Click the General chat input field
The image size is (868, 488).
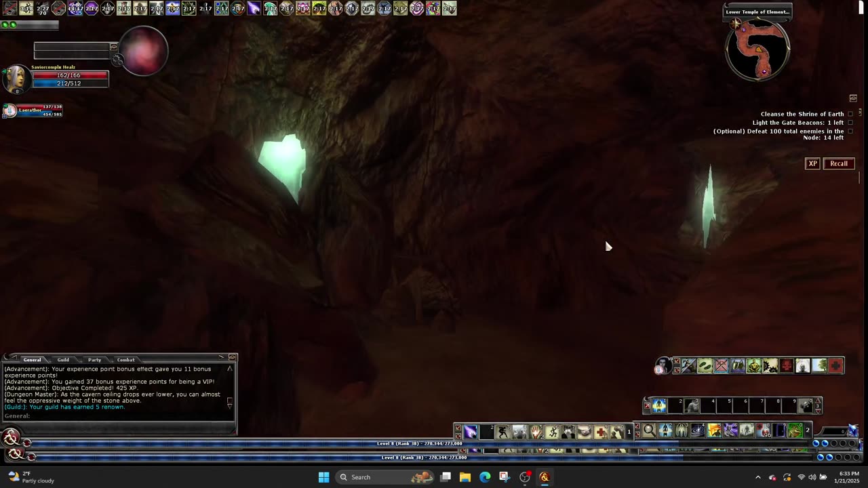[119, 416]
